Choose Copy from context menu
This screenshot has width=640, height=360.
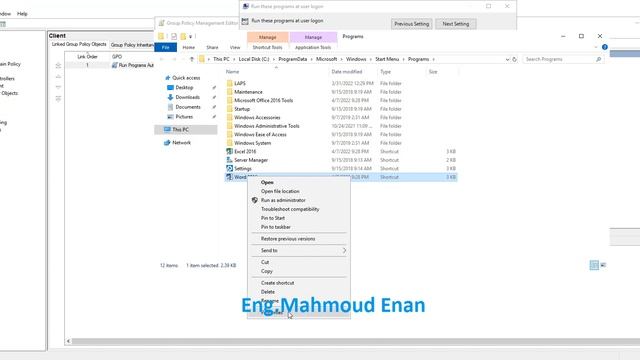pos(267,271)
